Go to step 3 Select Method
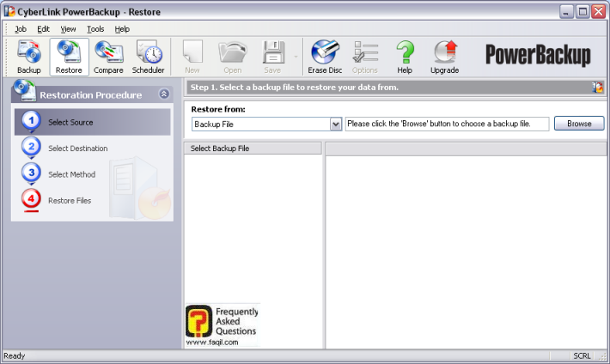Screen dimensions: 610x364 (71, 174)
